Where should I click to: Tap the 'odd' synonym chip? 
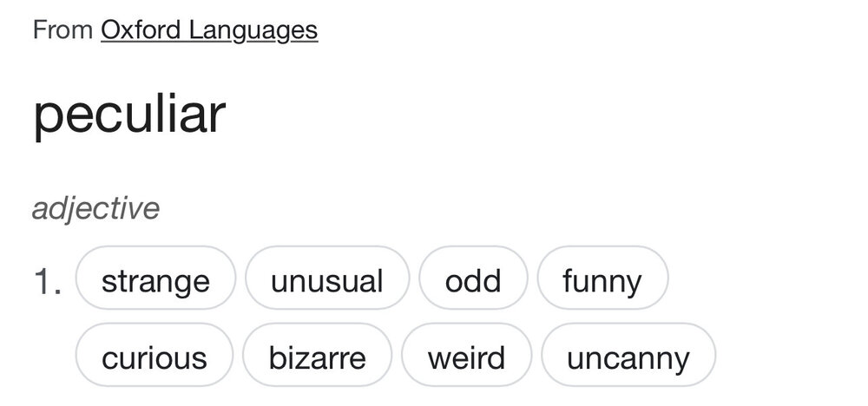(x=473, y=280)
